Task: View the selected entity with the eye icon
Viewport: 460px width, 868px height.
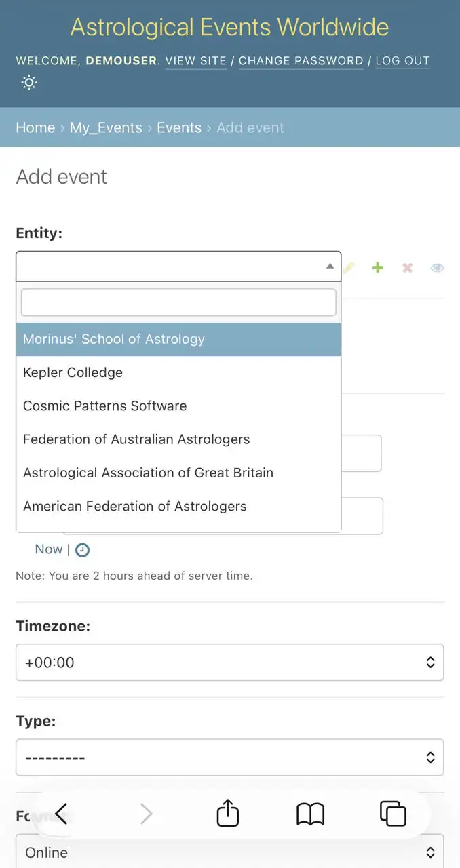Action: 437,267
